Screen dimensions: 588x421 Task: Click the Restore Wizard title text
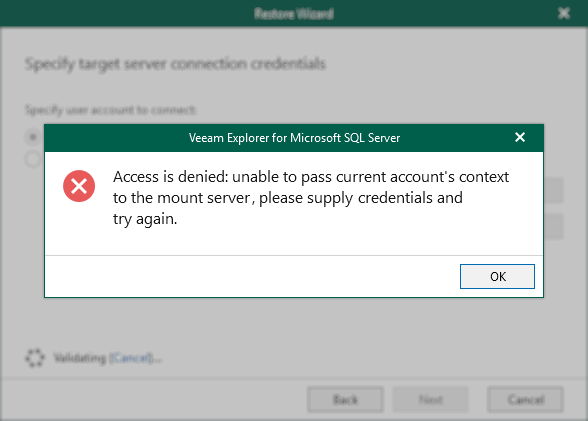click(x=294, y=14)
